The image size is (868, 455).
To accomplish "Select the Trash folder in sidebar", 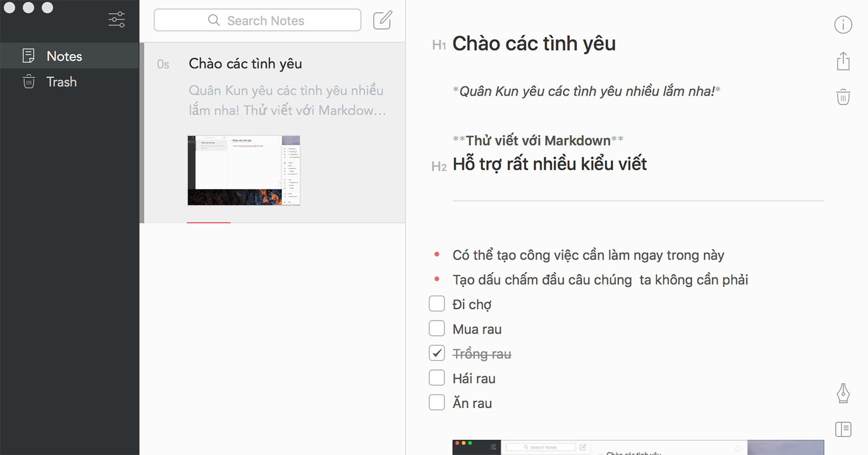I will [x=61, y=82].
